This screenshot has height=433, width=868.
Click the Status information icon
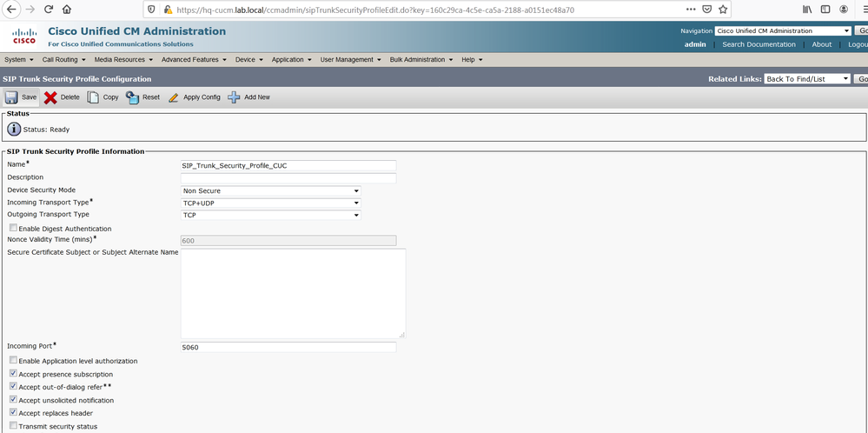click(x=14, y=130)
